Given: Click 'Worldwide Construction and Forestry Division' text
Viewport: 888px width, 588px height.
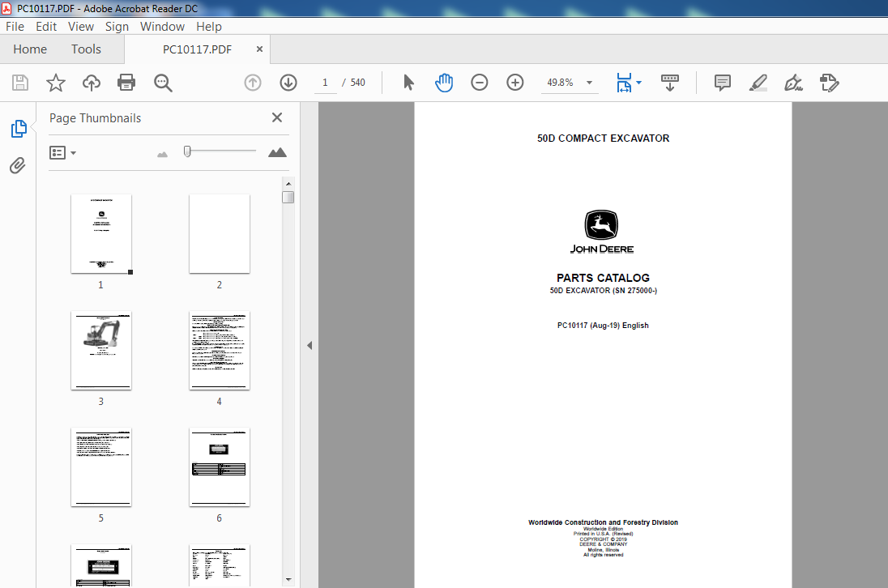Looking at the screenshot, I should (x=603, y=522).
